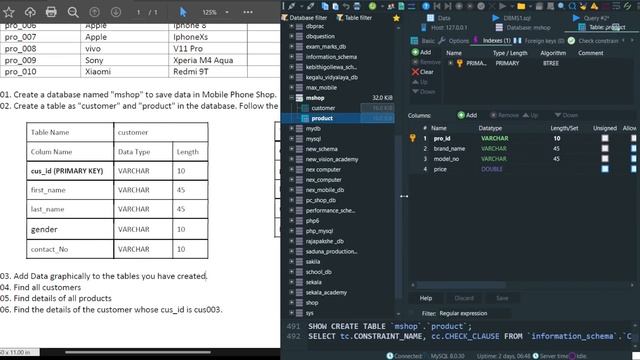The width and height of the screenshot is (640, 360).
Task: Open the Host: 127.0.0.1 tab
Action: 444,28
